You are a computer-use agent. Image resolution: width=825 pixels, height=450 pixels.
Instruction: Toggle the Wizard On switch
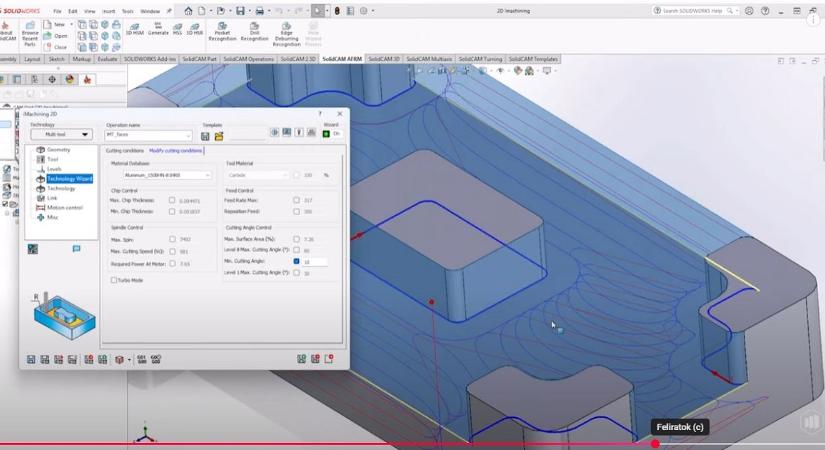(331, 134)
